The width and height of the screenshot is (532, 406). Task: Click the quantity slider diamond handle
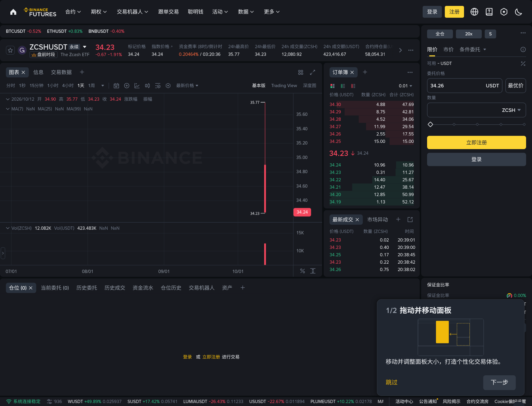pyautogui.click(x=430, y=124)
